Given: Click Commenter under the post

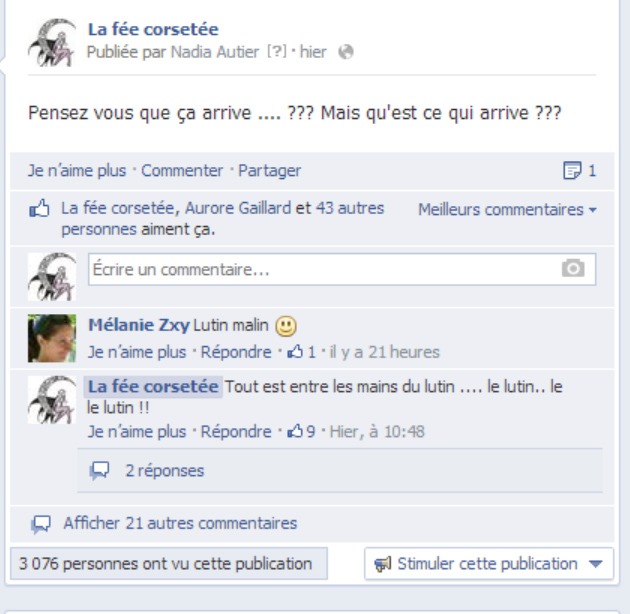Looking at the screenshot, I should 182,170.
